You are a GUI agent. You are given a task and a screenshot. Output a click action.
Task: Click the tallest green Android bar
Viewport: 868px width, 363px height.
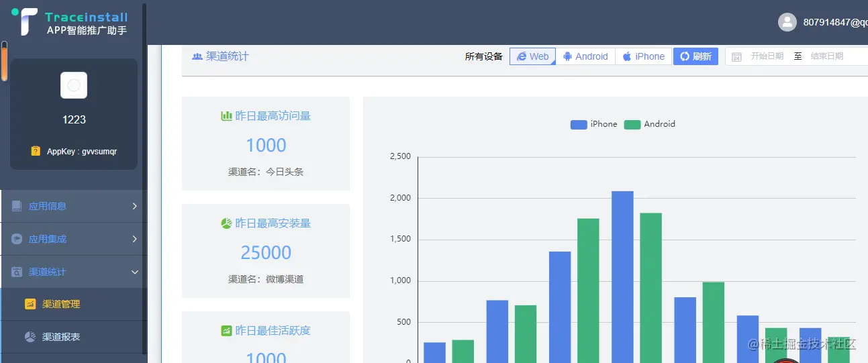click(x=650, y=288)
